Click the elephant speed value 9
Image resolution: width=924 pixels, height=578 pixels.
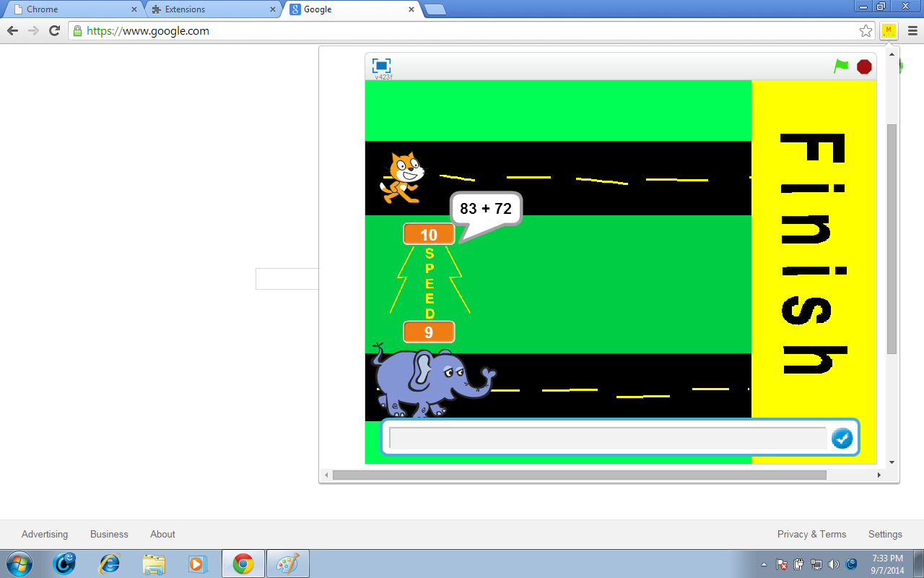(429, 332)
